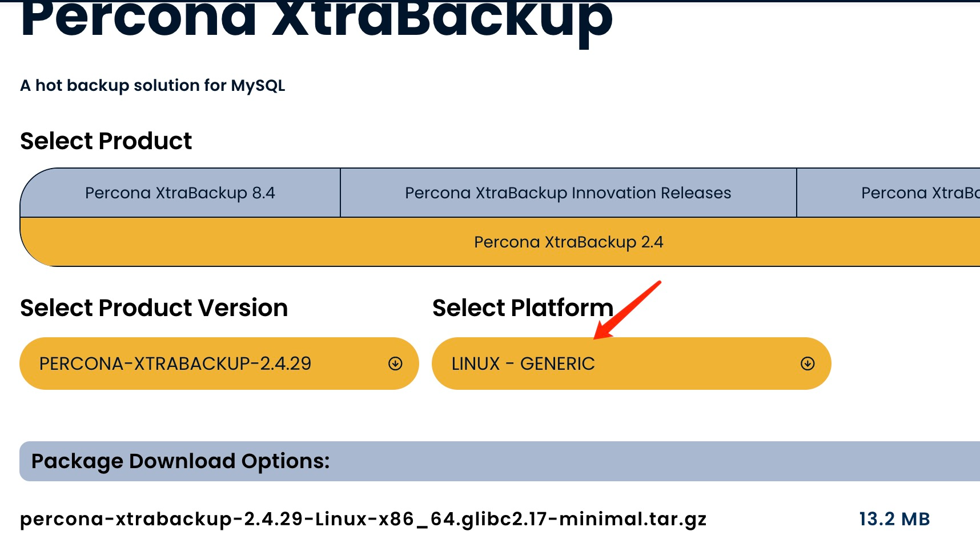Click the Select Platform label
Screen dimensions: 980x535
(523, 308)
